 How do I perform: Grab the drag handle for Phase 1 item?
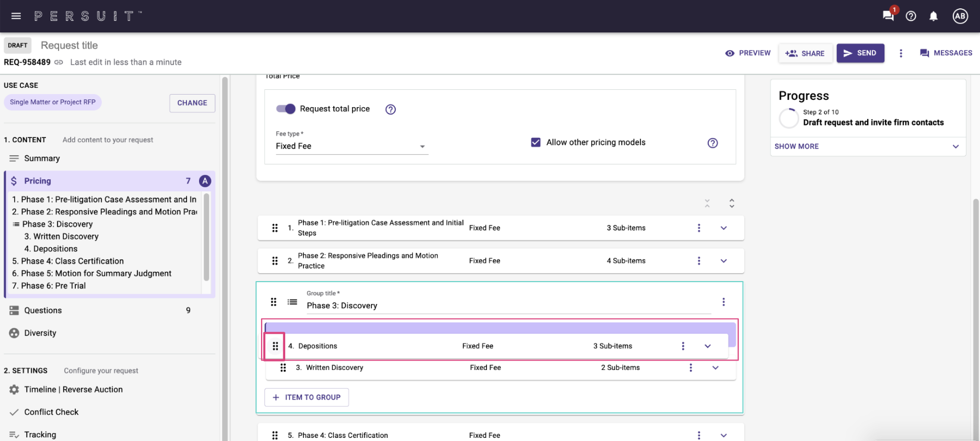pyautogui.click(x=275, y=228)
